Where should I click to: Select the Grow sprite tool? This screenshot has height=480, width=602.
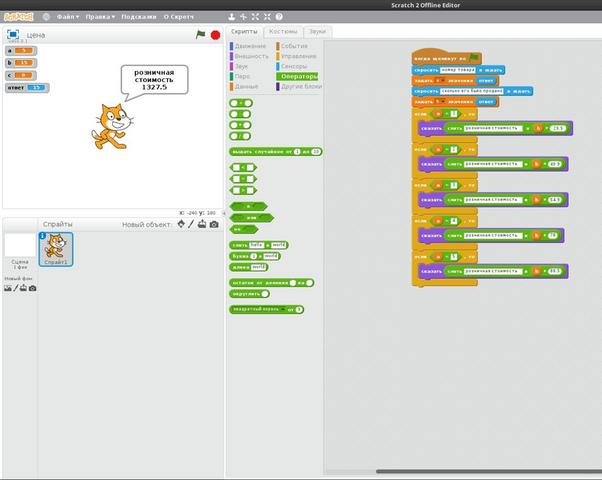click(255, 17)
